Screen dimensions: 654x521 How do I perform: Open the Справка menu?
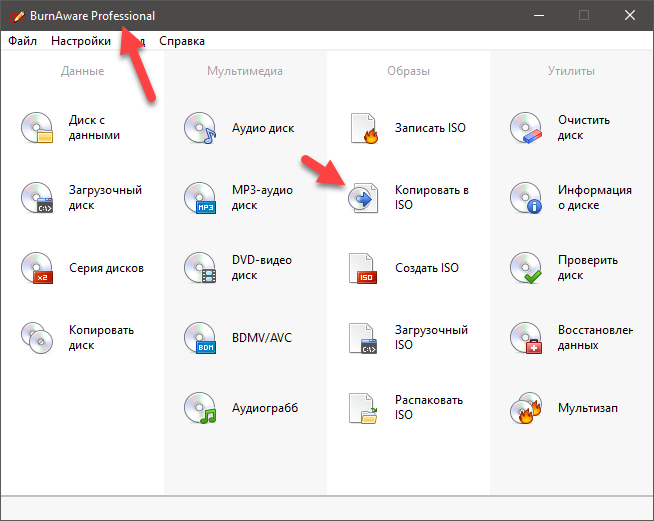tap(182, 41)
